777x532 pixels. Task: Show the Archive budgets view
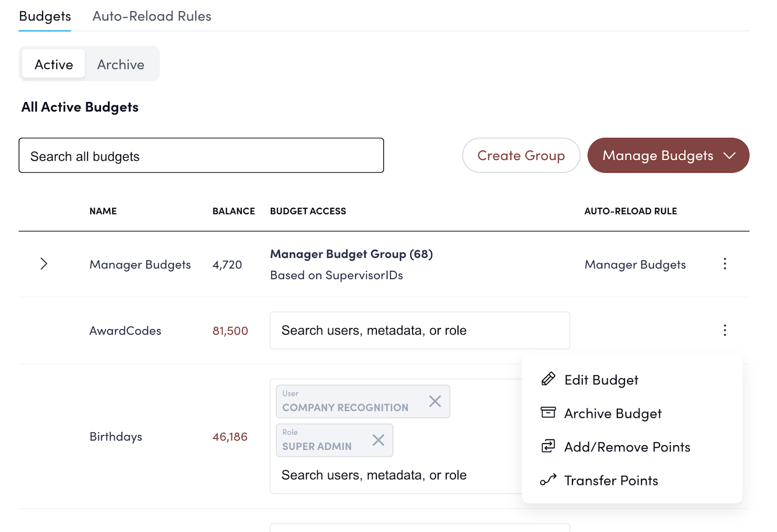120,65
